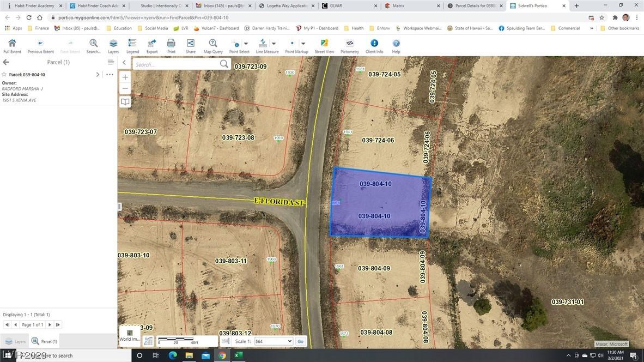Open Street View tool
644x362 pixels.
click(324, 46)
